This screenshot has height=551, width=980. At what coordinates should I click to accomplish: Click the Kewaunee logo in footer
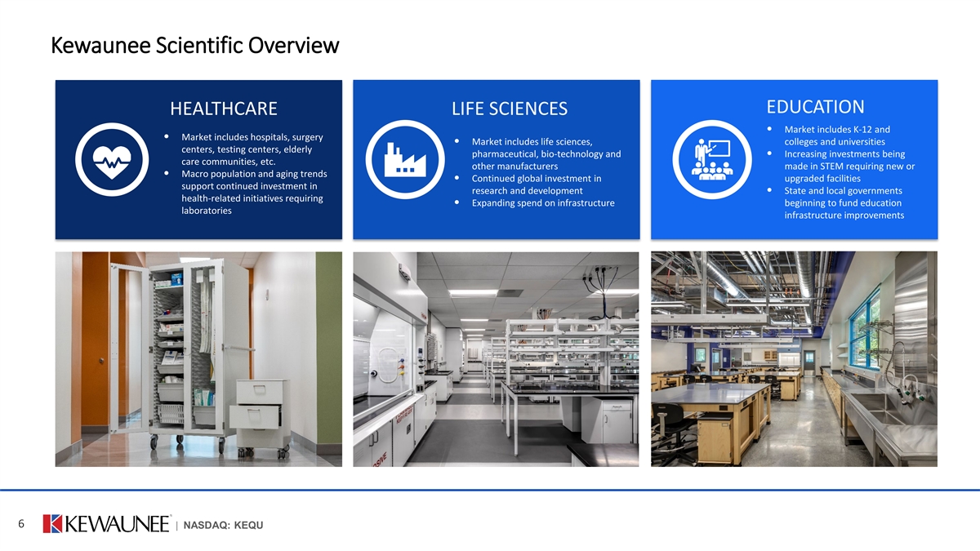point(106,524)
